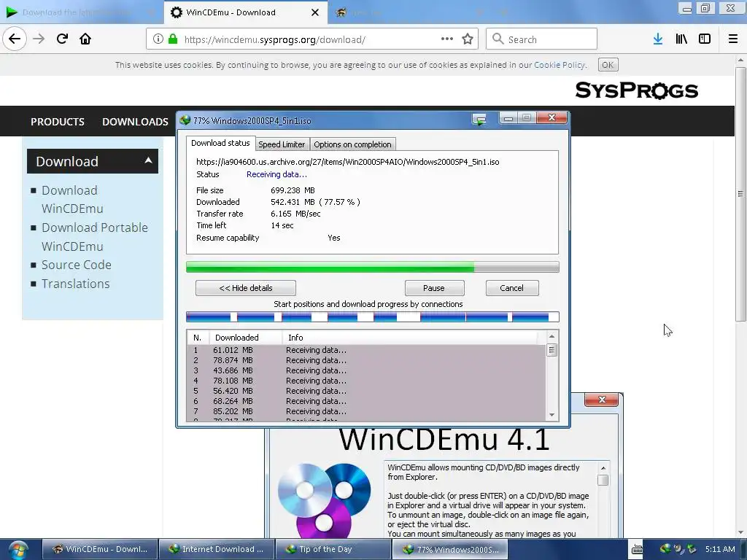Click the browser page vertical scrollbar thumb
Viewport: 747px width, 560px height.
click(740, 194)
